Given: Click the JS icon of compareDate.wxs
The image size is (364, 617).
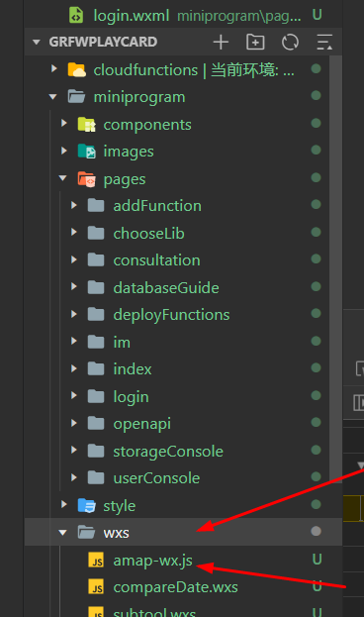Looking at the screenshot, I should tap(96, 587).
